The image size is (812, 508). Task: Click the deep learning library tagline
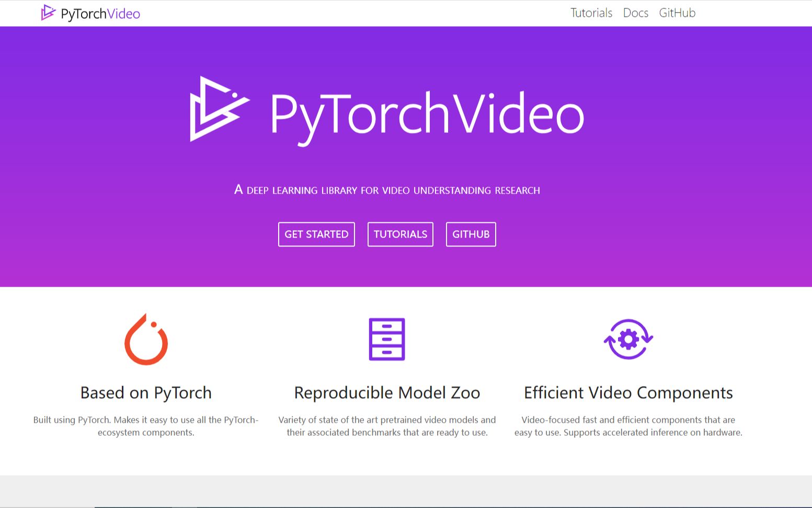pos(387,190)
